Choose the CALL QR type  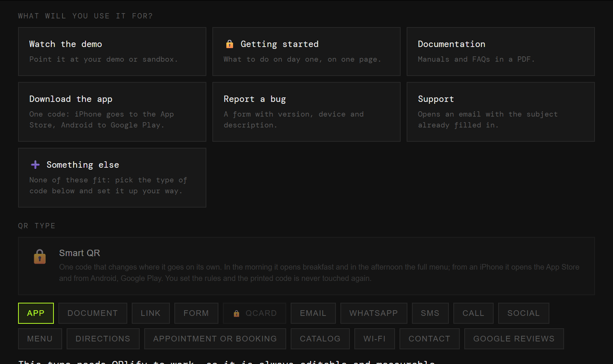point(473,313)
